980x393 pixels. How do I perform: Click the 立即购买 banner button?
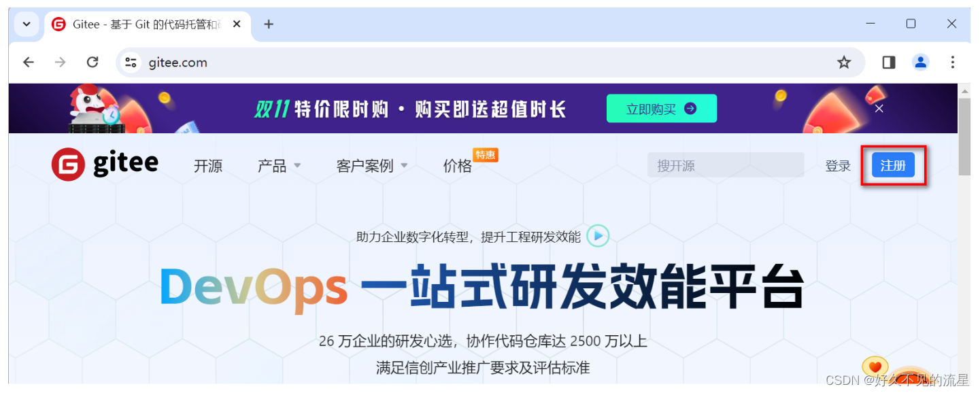tap(662, 109)
